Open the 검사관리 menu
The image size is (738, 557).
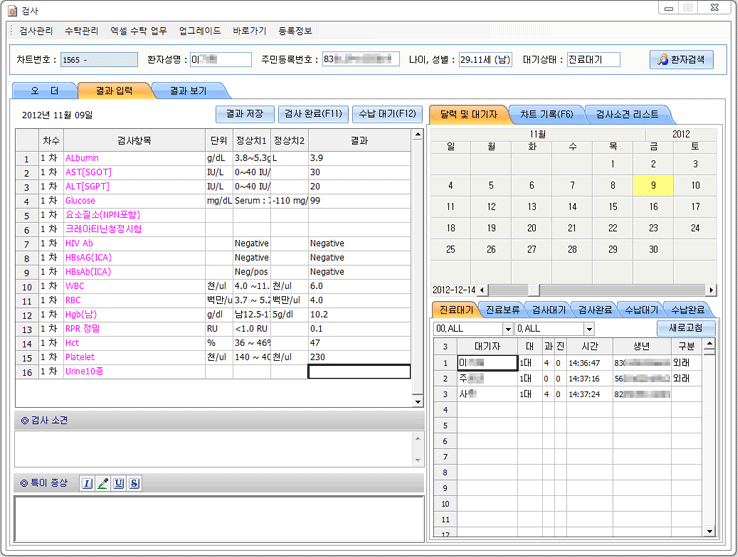pos(36,31)
